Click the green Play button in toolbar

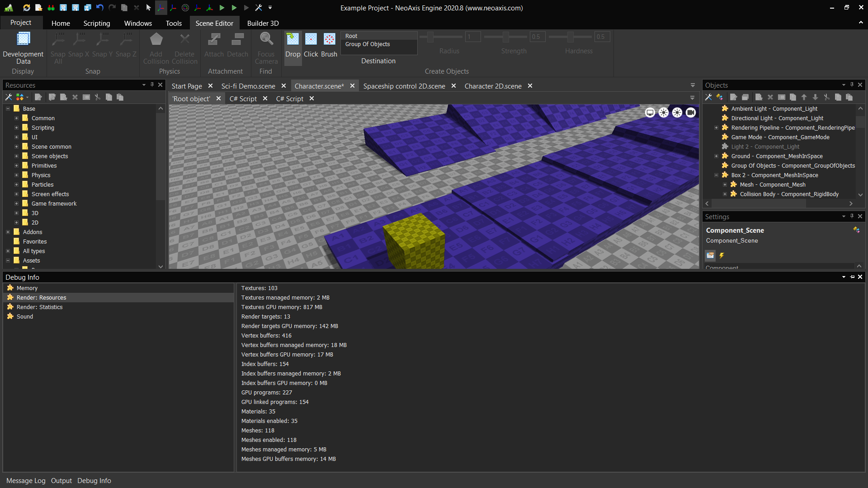pos(222,8)
